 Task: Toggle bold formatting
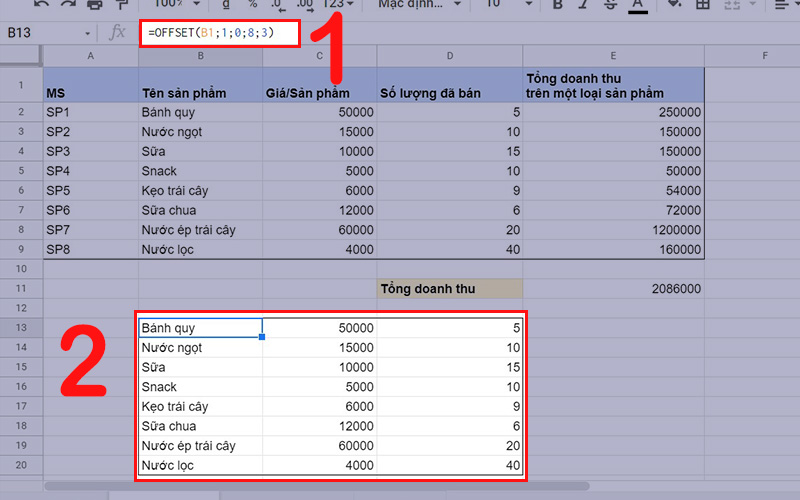[x=558, y=4]
